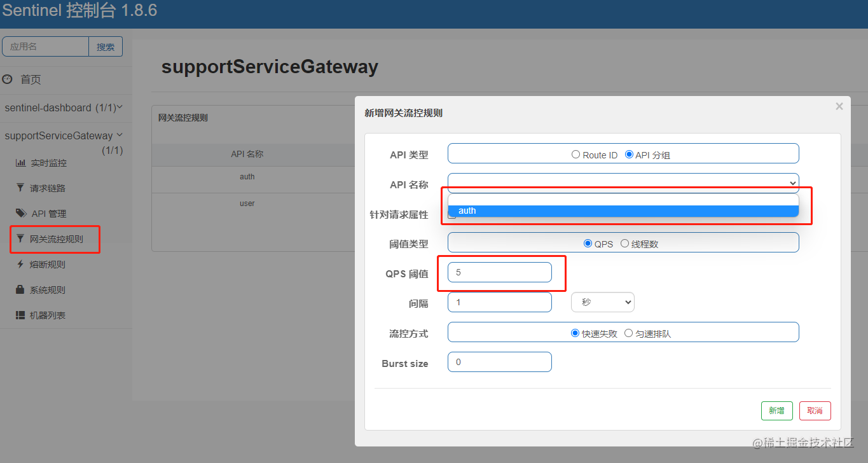Click the API 管理 tags icon

click(x=21, y=214)
